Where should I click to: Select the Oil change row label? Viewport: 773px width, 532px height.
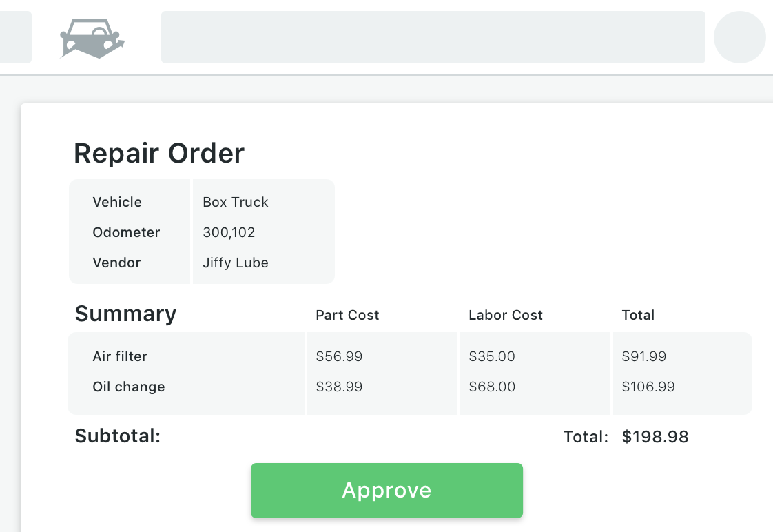point(129,387)
